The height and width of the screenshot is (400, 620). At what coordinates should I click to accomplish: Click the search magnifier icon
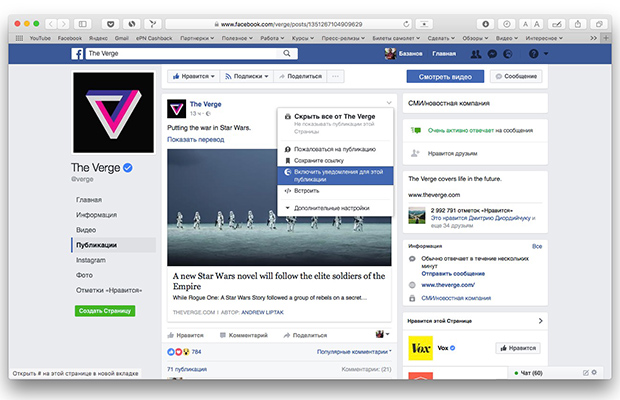click(287, 53)
